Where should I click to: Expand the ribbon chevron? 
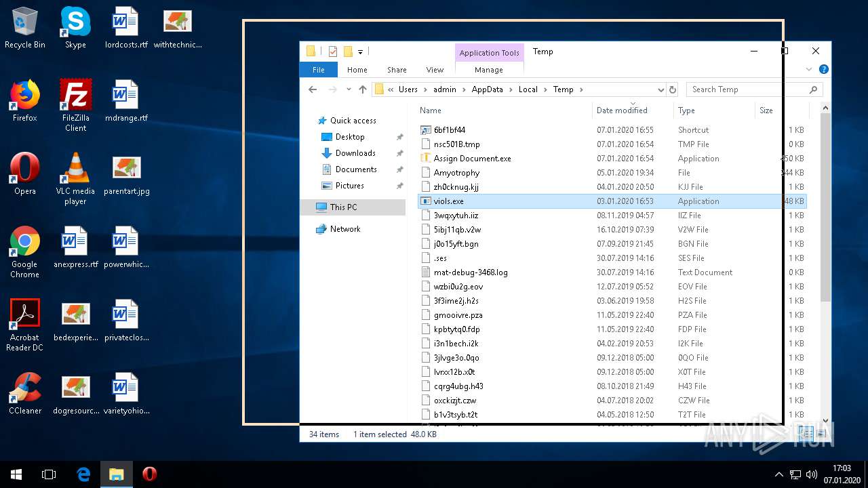click(808, 69)
